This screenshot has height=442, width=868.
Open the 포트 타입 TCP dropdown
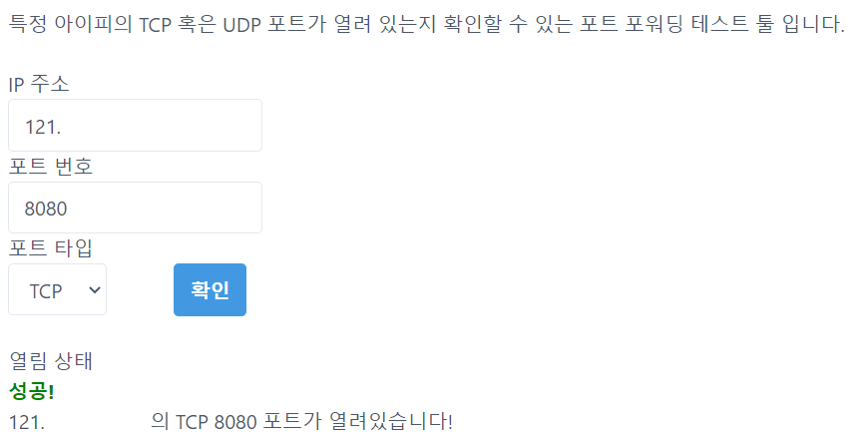click(x=57, y=290)
